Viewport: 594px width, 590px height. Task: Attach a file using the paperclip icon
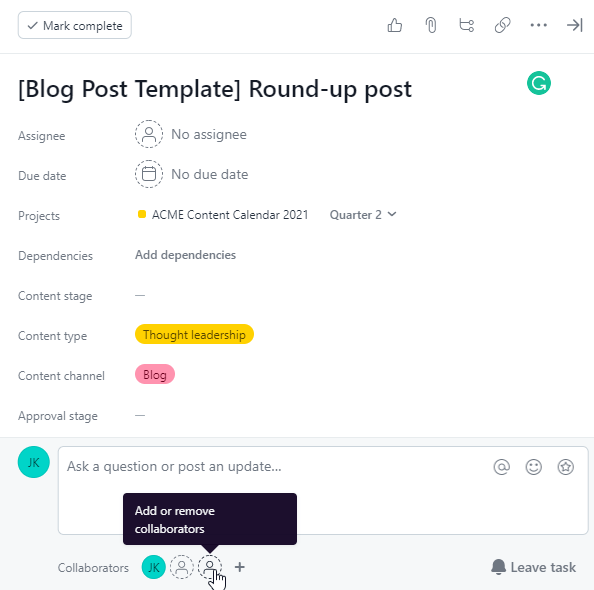[x=431, y=25]
